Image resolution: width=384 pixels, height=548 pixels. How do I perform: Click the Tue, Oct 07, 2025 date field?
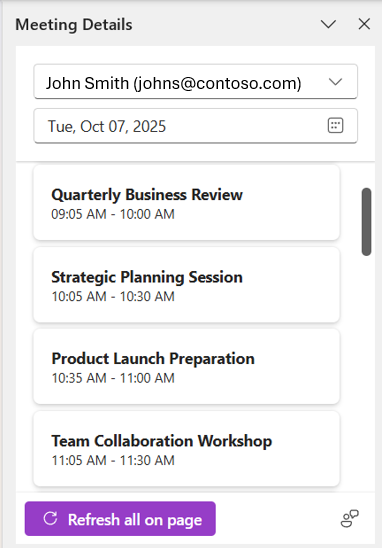click(x=195, y=126)
